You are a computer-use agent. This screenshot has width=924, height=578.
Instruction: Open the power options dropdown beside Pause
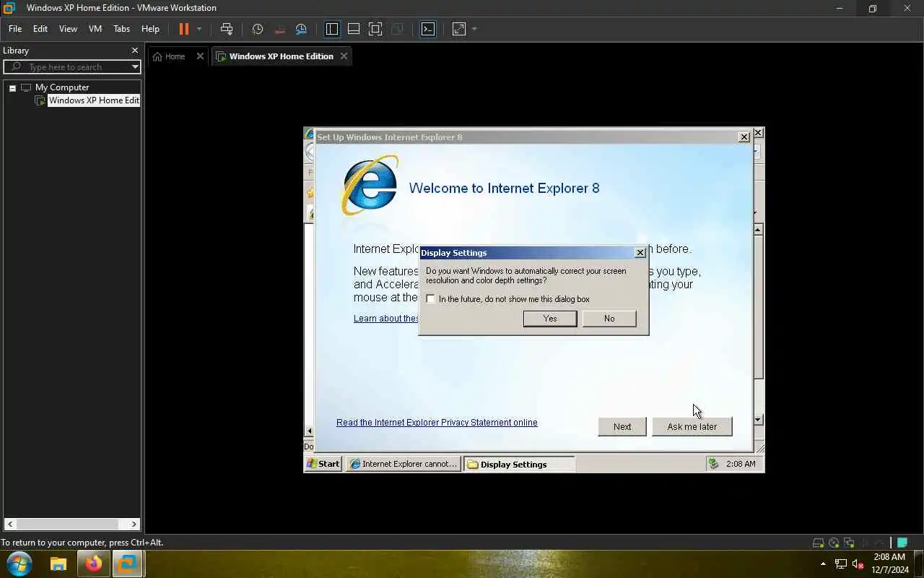click(x=199, y=29)
